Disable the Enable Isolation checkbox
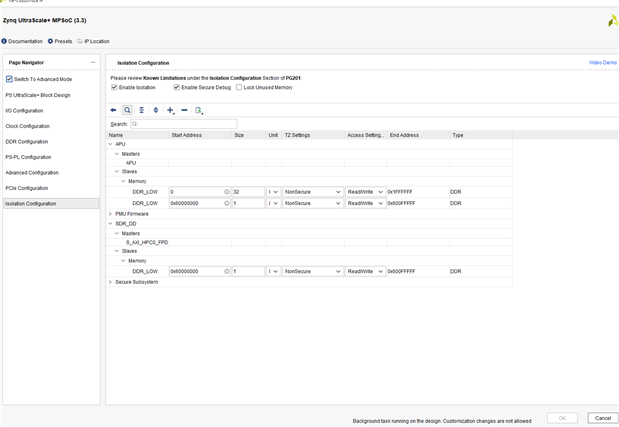This screenshot has width=619, height=427. click(x=114, y=87)
